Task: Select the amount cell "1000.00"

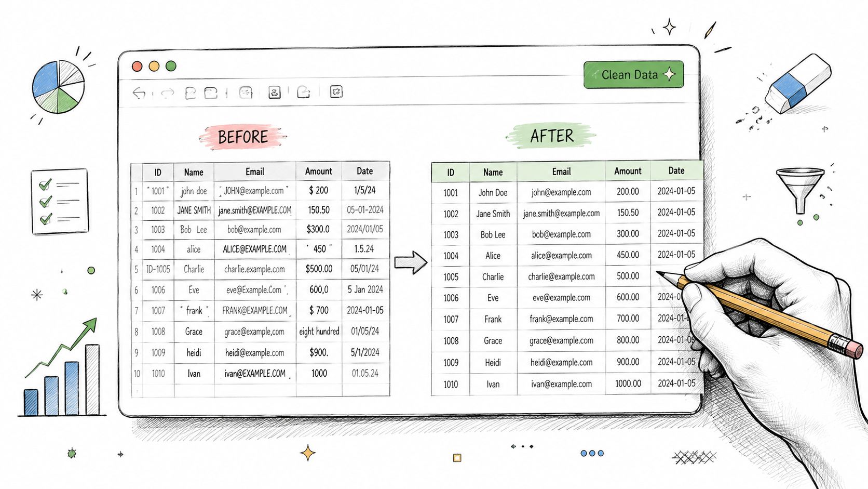Action: tap(628, 384)
